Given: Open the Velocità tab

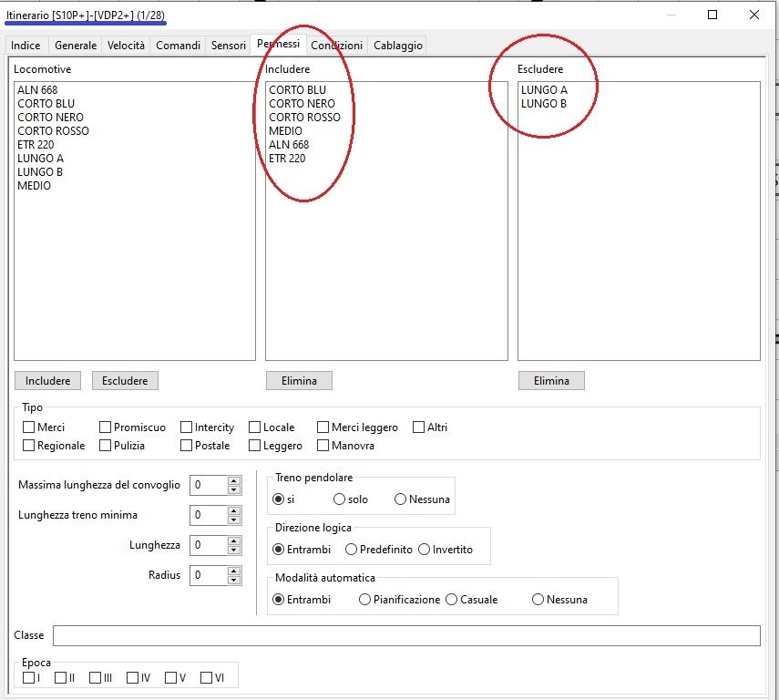Looking at the screenshot, I should [126, 46].
